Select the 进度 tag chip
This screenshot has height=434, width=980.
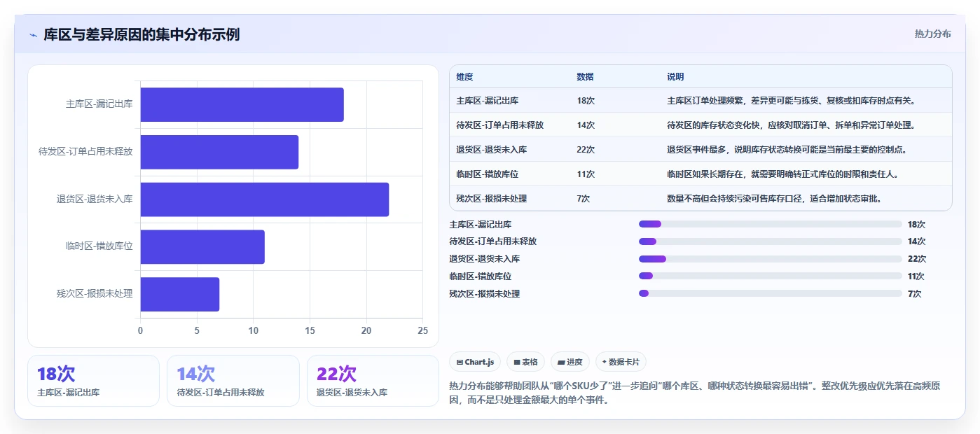point(570,362)
